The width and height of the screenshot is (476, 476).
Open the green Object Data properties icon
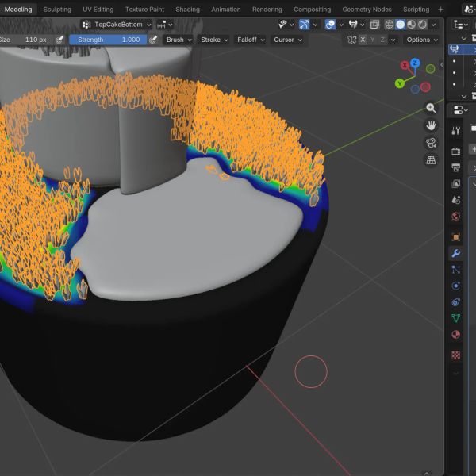click(455, 318)
